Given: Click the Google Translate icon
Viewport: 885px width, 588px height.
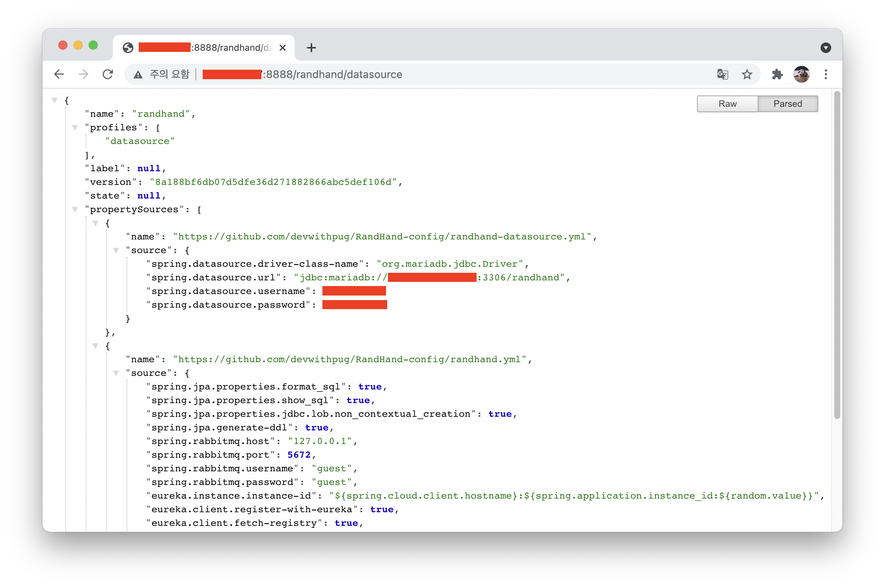Looking at the screenshot, I should pos(722,74).
